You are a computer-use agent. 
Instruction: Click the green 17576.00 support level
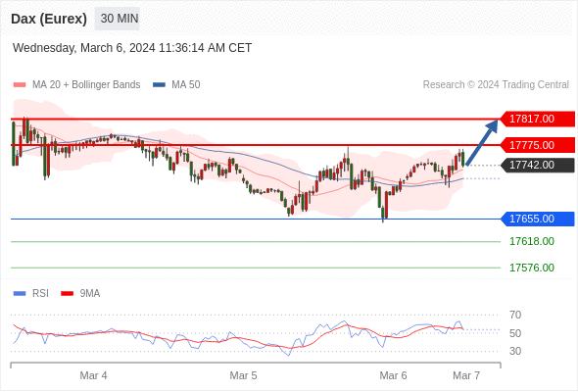[532, 268]
